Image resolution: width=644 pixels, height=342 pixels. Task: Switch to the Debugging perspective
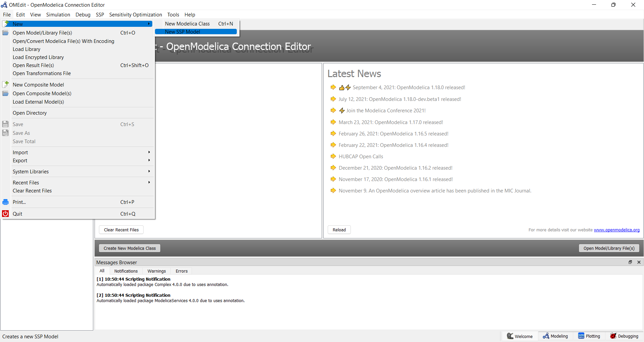point(624,336)
